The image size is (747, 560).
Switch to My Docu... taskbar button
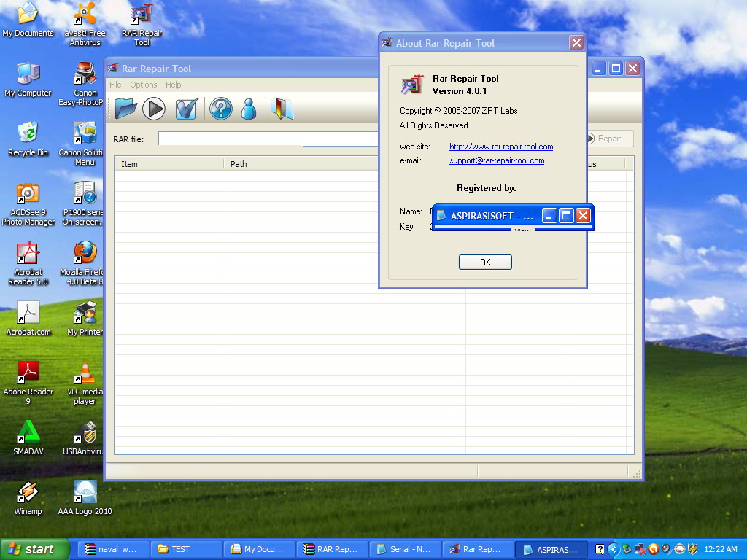[x=259, y=549]
